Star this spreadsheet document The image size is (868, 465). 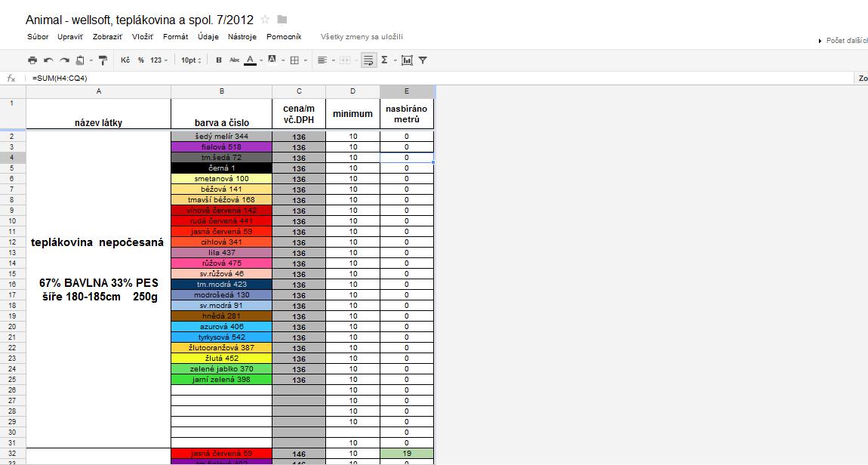click(x=265, y=20)
